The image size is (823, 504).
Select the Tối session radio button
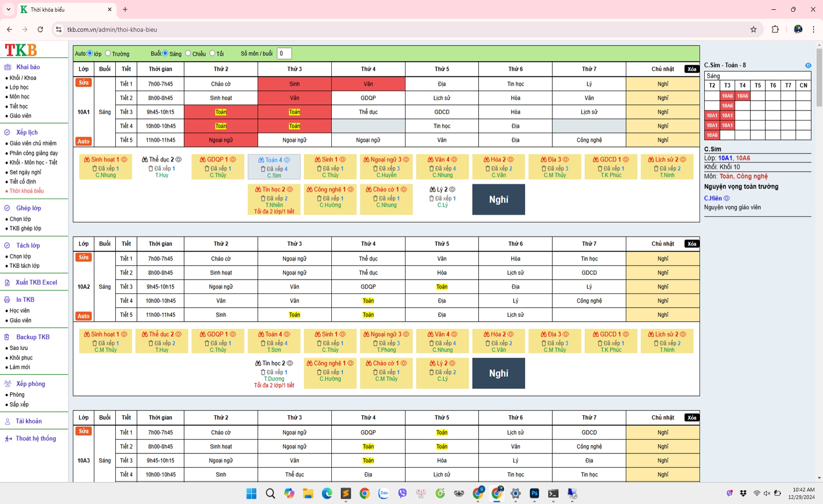pyautogui.click(x=212, y=53)
